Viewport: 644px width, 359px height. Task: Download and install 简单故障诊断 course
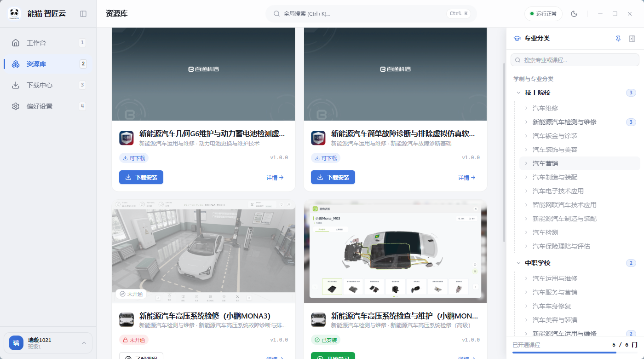tap(333, 177)
